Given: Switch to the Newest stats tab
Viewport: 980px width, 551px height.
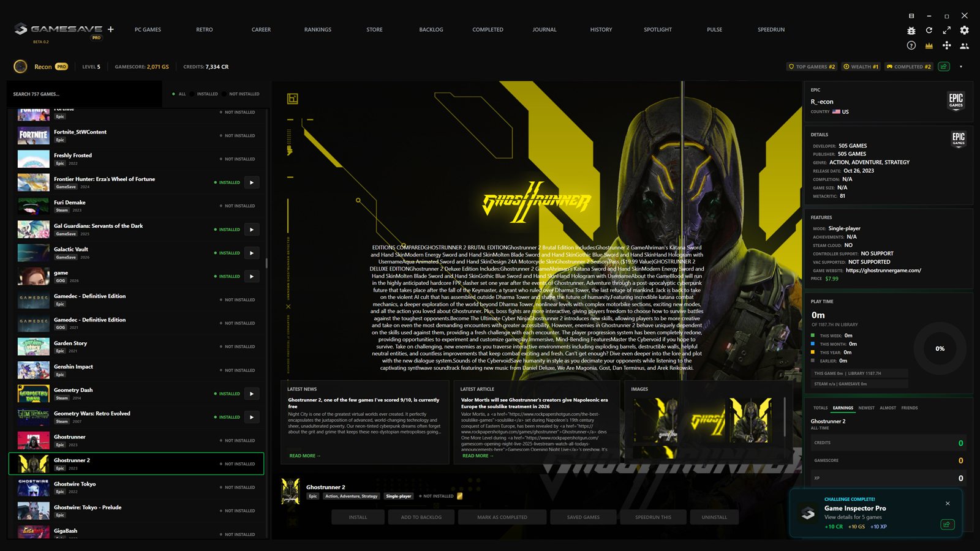Looking at the screenshot, I should [866, 408].
